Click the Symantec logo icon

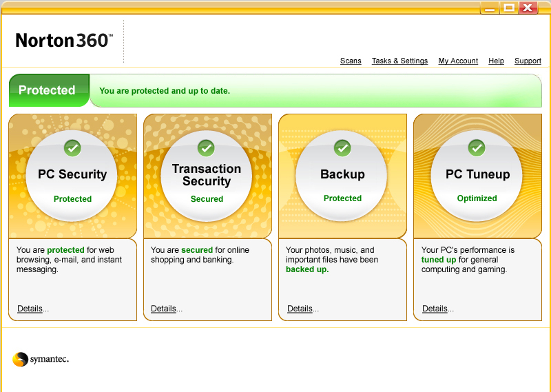coord(20,359)
